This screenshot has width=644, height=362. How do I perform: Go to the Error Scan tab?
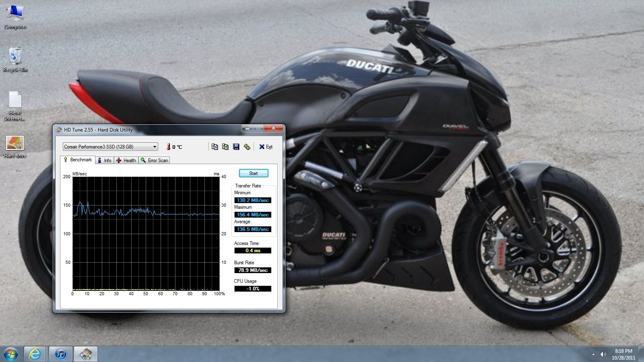154,160
